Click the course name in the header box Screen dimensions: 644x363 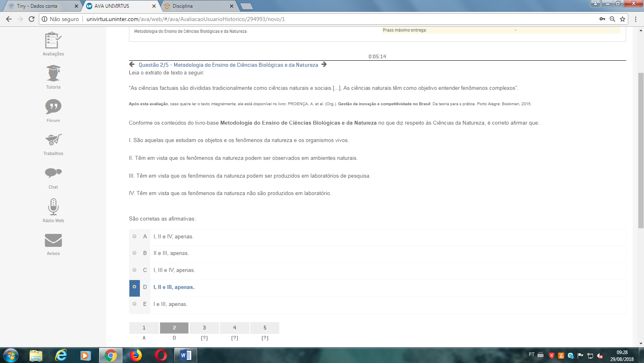coord(190,32)
